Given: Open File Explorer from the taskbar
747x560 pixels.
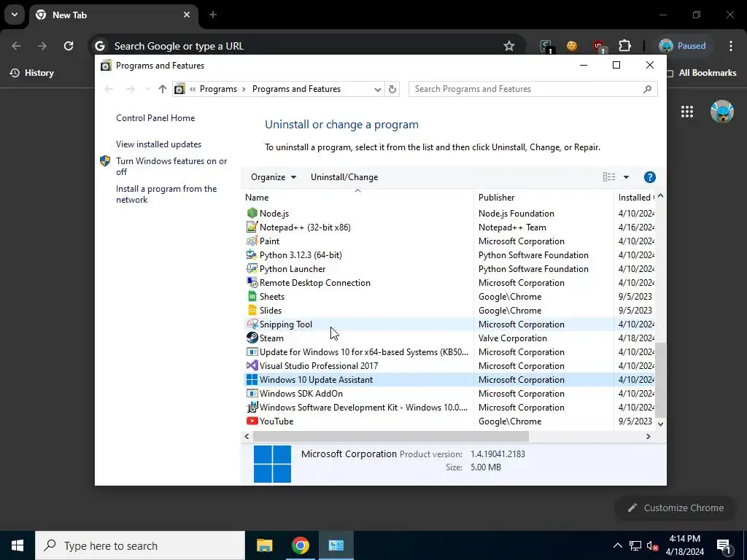Looking at the screenshot, I should [264, 545].
